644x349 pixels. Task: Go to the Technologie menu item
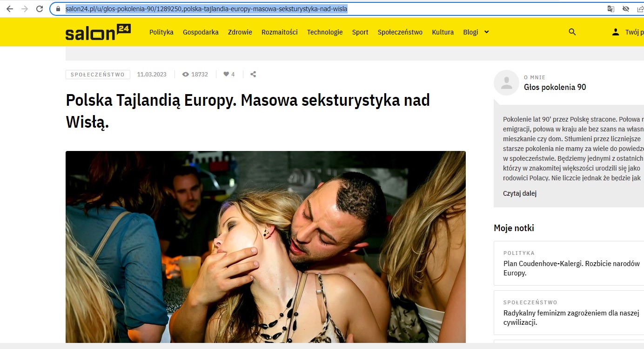coord(325,32)
